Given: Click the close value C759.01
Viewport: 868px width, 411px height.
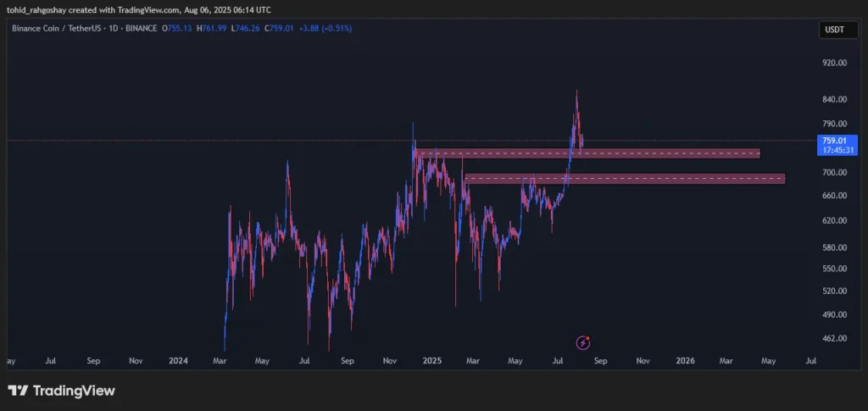Looking at the screenshot, I should coord(278,28).
